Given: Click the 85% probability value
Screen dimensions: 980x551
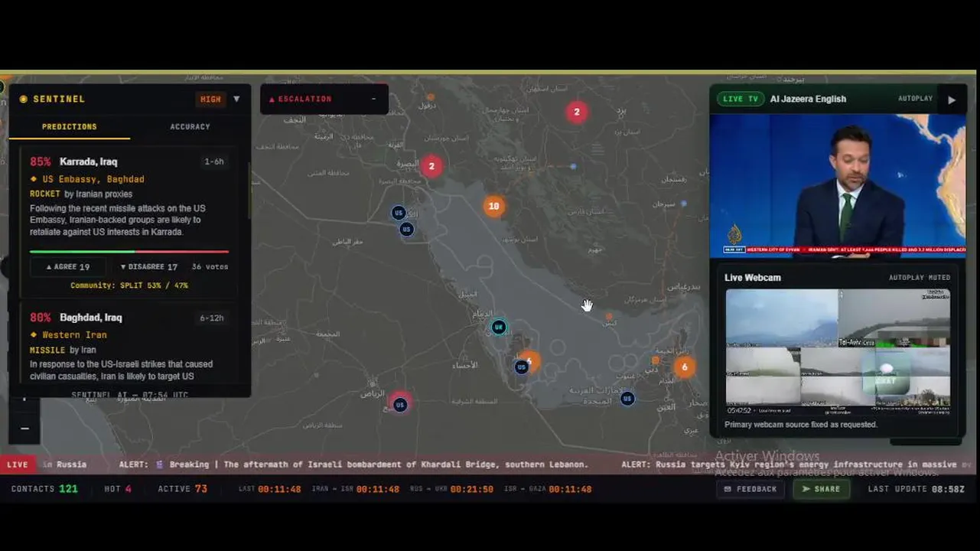Looking at the screenshot, I should pos(41,161).
